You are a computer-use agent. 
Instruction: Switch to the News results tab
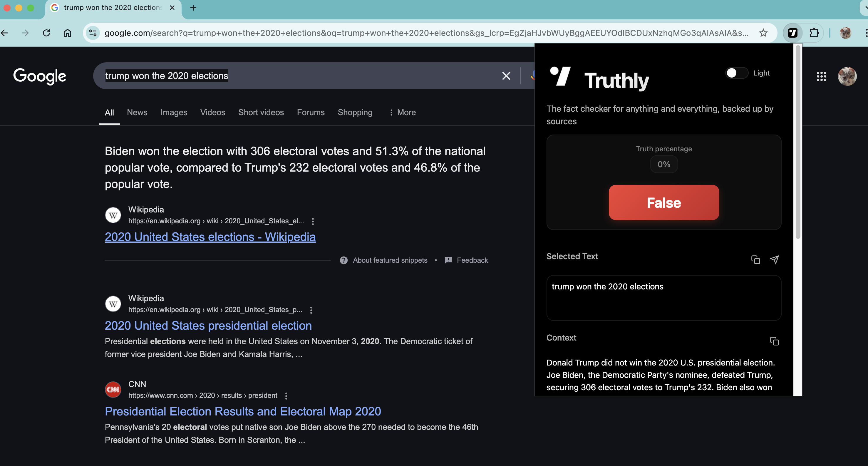(x=137, y=113)
